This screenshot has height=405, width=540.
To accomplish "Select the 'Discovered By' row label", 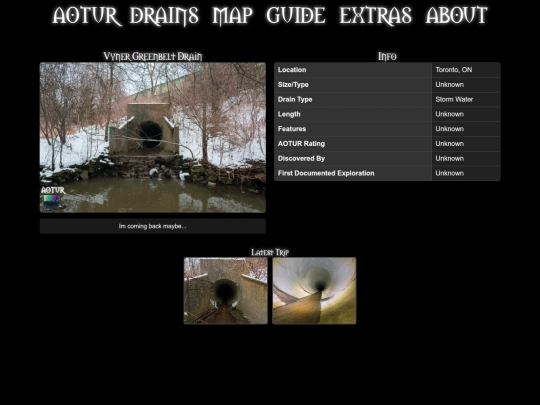I will pos(301,158).
